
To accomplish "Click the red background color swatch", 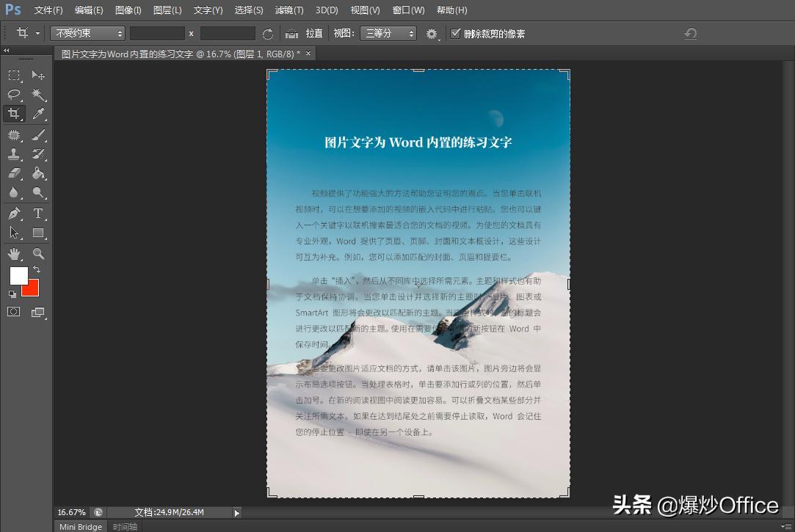I will tap(30, 289).
